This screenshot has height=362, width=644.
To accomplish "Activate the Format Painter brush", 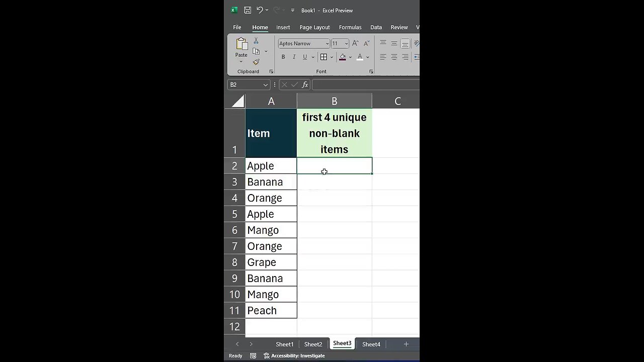I will [256, 62].
